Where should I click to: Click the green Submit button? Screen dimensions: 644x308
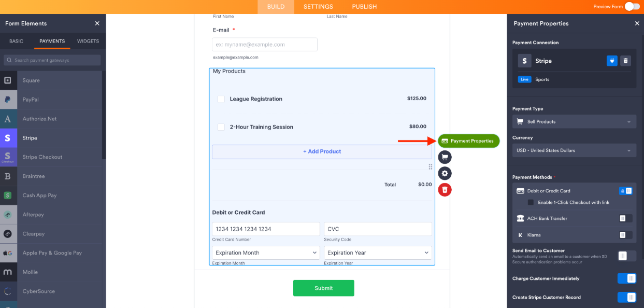[x=323, y=288]
